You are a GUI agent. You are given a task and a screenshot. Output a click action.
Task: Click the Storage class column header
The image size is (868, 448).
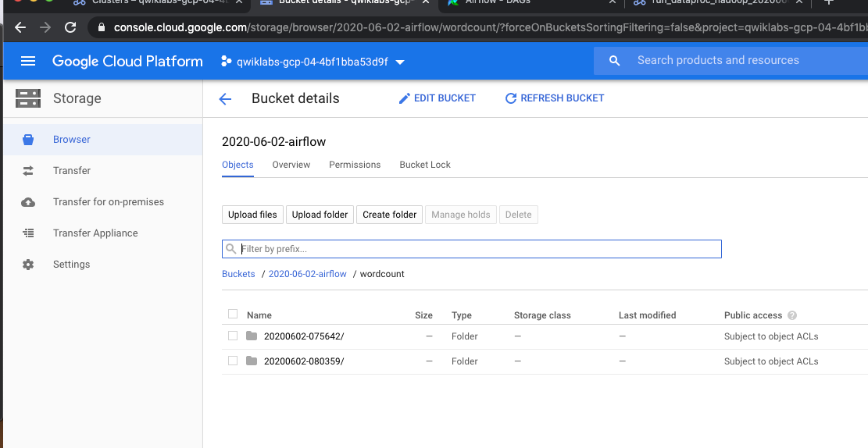pyautogui.click(x=542, y=315)
